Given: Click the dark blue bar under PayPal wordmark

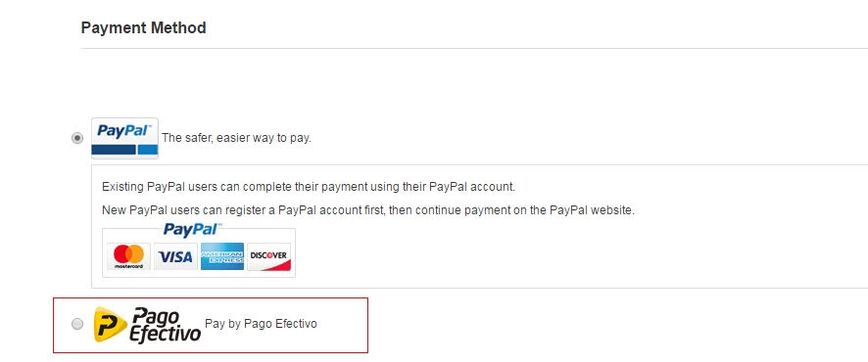Looking at the screenshot, I should coord(114,150).
